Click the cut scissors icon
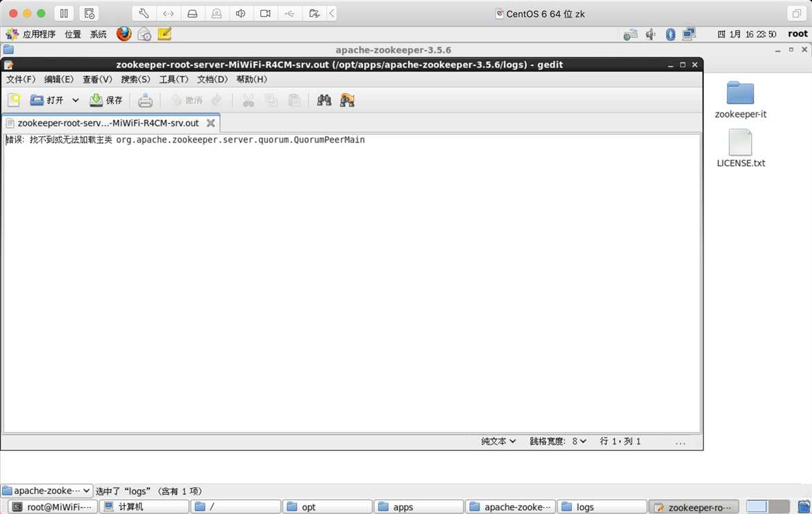 (x=248, y=100)
